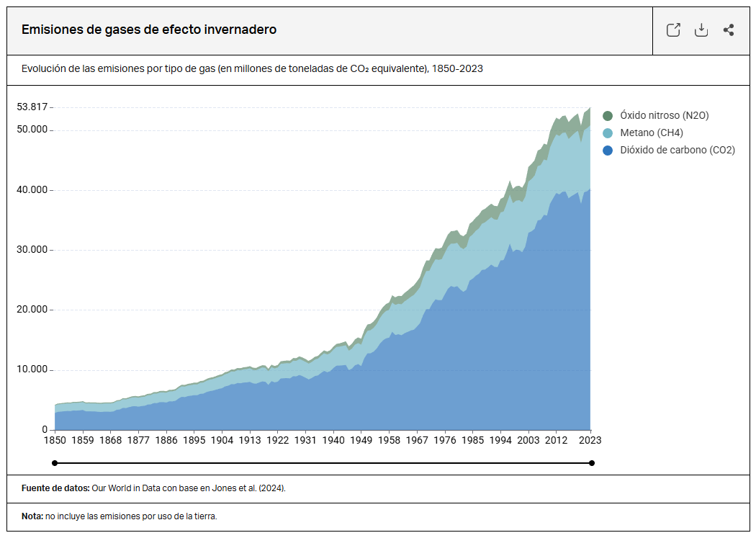This screenshot has width=756, height=538.
Task: Toggle the Metano (CH4) legend dot
Action: [x=608, y=133]
